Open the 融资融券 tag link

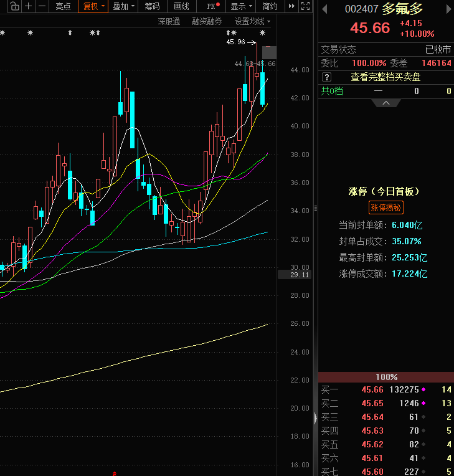click(x=207, y=22)
